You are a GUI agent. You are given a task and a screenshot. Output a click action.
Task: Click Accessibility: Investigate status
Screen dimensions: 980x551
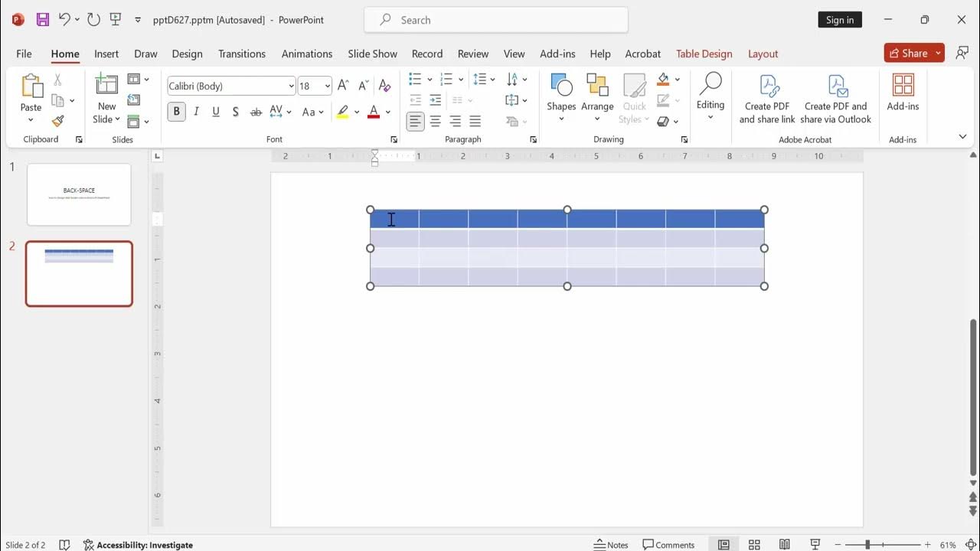coord(138,545)
